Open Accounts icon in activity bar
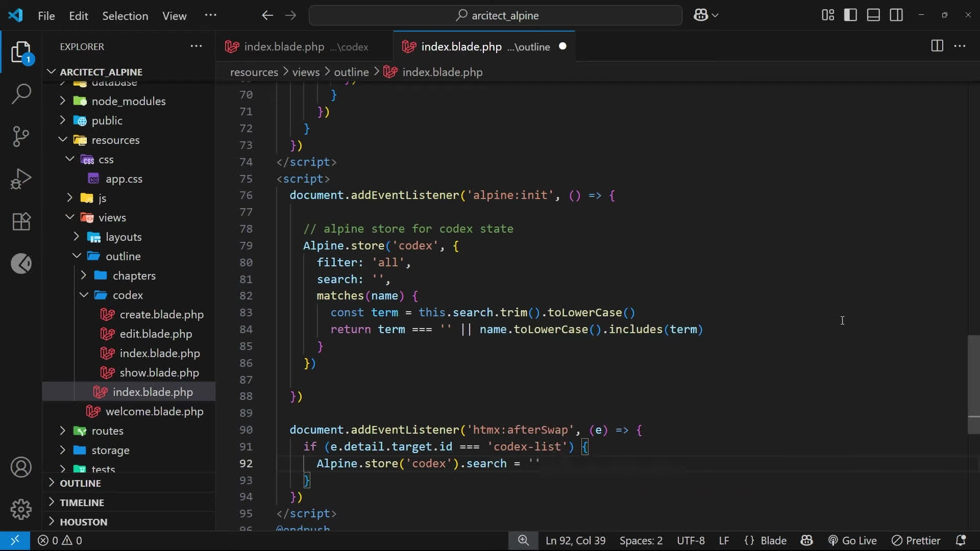980x551 pixels. tap(21, 467)
